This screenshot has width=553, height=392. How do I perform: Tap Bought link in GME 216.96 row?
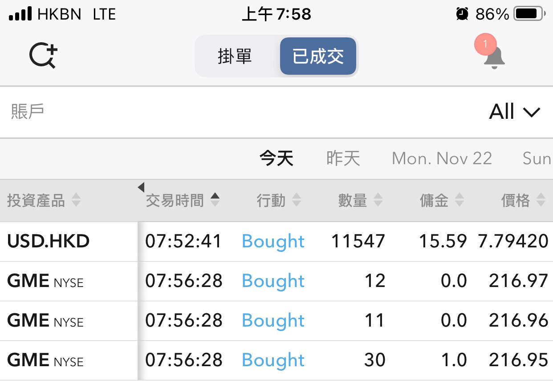[273, 321]
